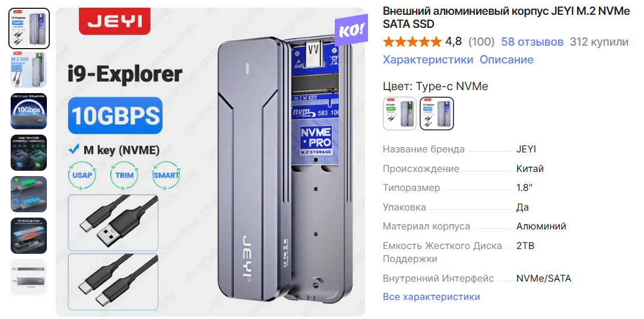
Task: Choose the selected Type-c NVMe variant
Action: (437, 113)
